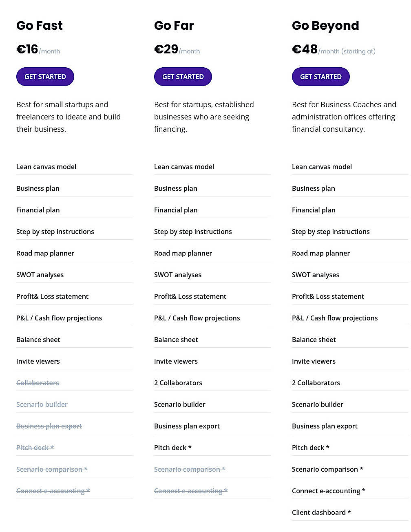This screenshot has height=532, width=411.
Task: Click the €16 per month price
Action: [x=27, y=49]
